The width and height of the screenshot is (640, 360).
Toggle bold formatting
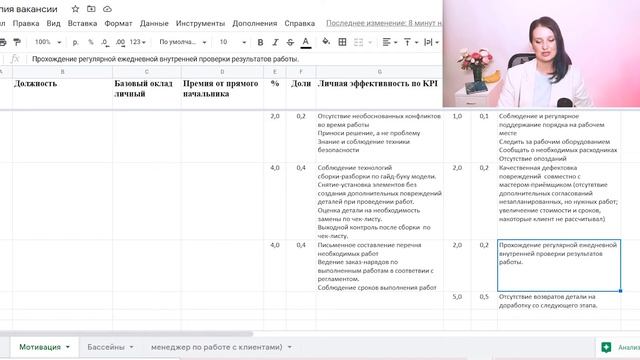pos(260,42)
